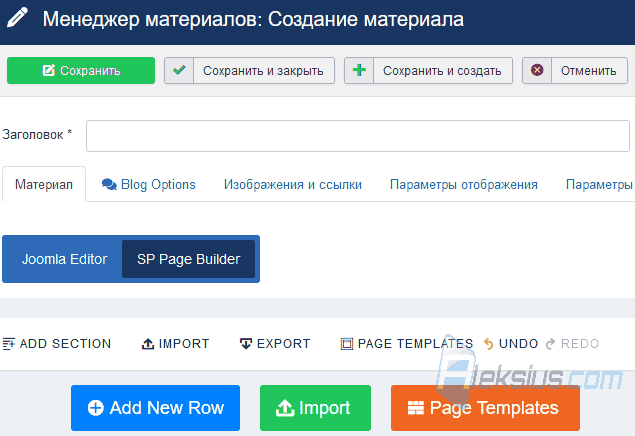Image resolution: width=635 pixels, height=436 pixels.
Task: Click the edit icon on the Сохранить button
Action: pos(49,70)
